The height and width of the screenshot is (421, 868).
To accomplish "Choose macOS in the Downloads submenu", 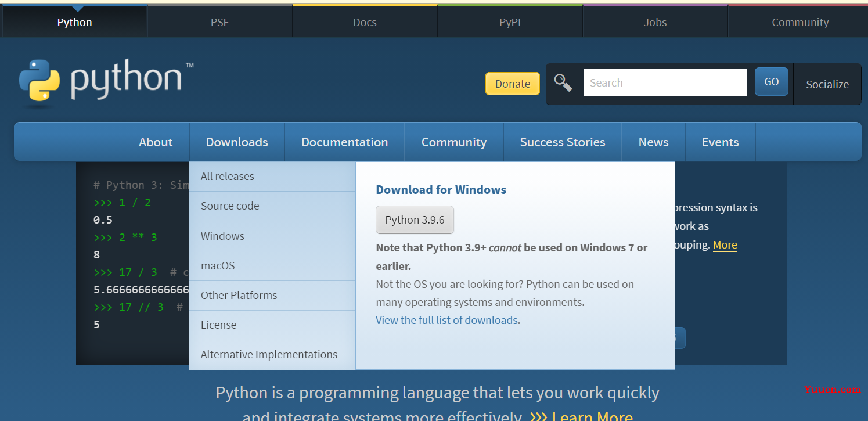I will click(x=272, y=266).
